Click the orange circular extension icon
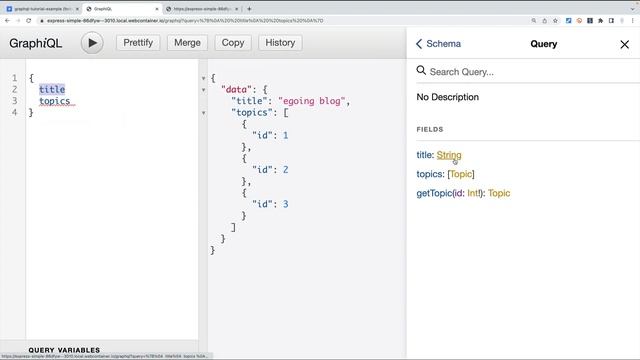 pos(579,20)
